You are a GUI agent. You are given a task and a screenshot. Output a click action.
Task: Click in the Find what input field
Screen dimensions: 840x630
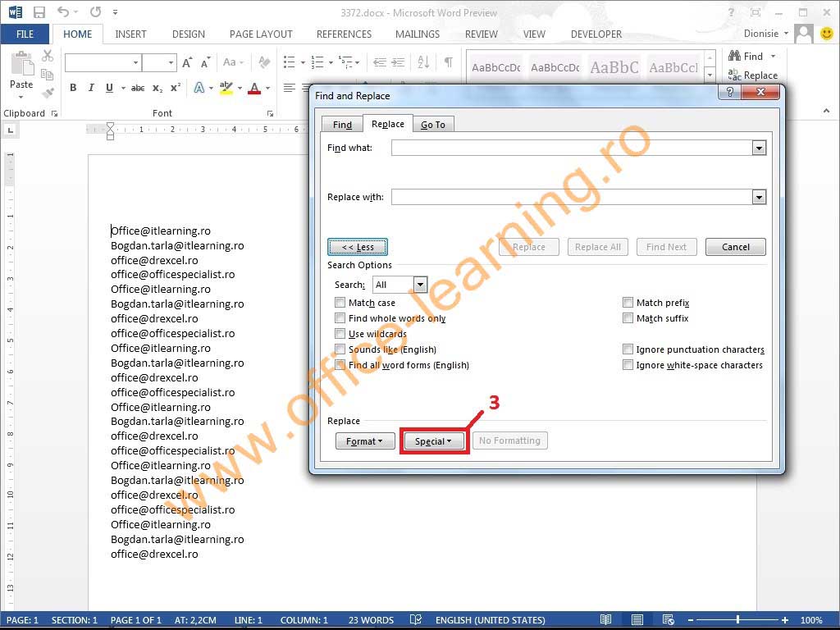(x=572, y=148)
